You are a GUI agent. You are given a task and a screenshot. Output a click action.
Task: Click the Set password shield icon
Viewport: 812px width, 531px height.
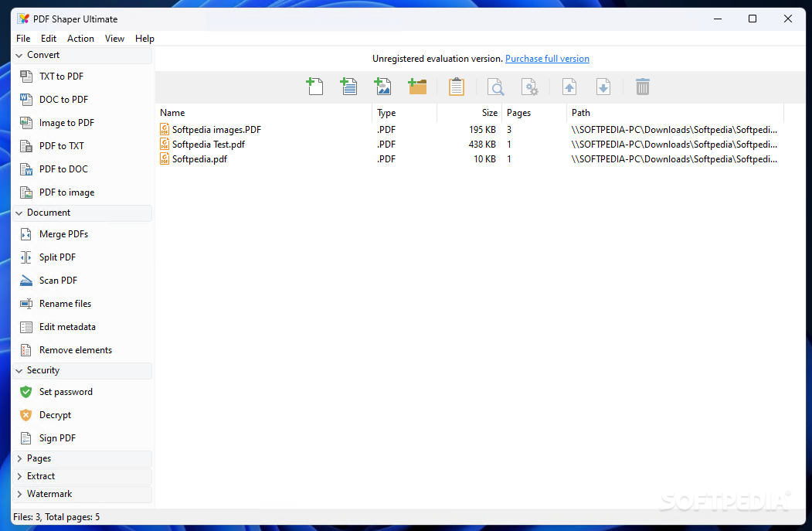(26, 392)
